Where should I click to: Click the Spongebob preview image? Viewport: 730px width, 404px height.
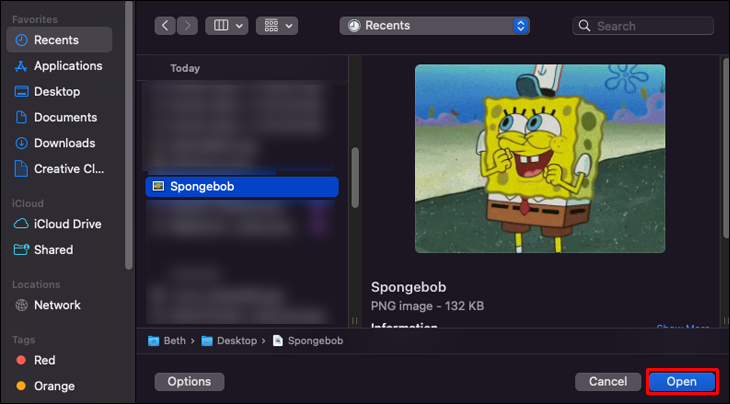coord(540,158)
